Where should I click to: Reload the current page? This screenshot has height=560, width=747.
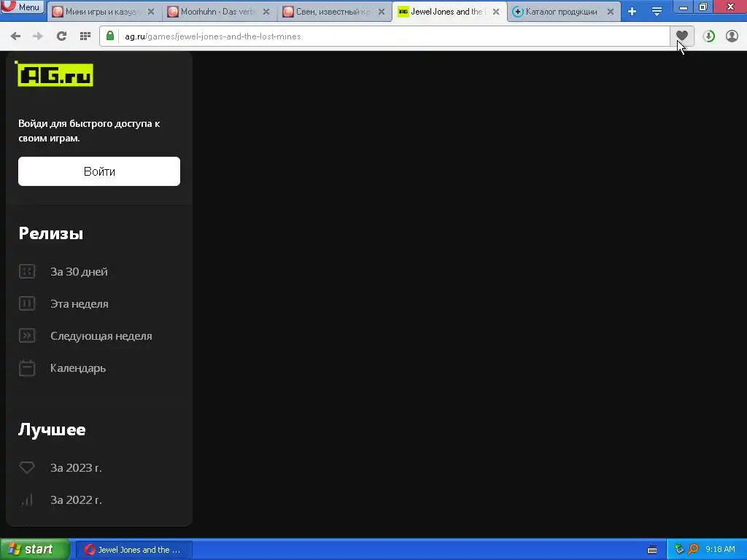[61, 36]
